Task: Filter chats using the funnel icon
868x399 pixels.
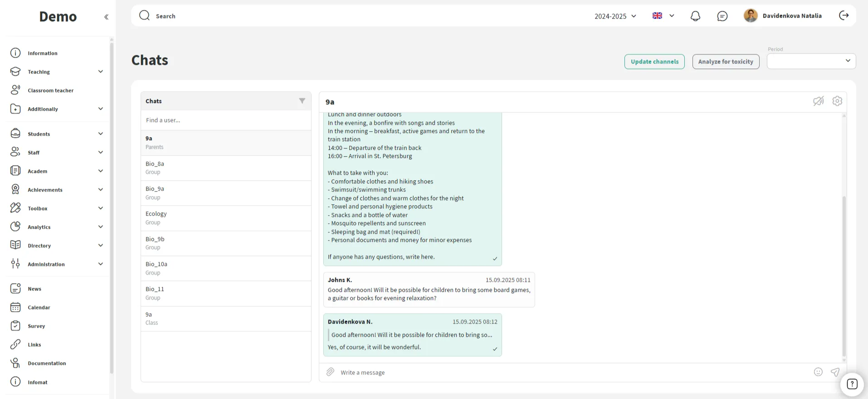Action: coord(302,101)
